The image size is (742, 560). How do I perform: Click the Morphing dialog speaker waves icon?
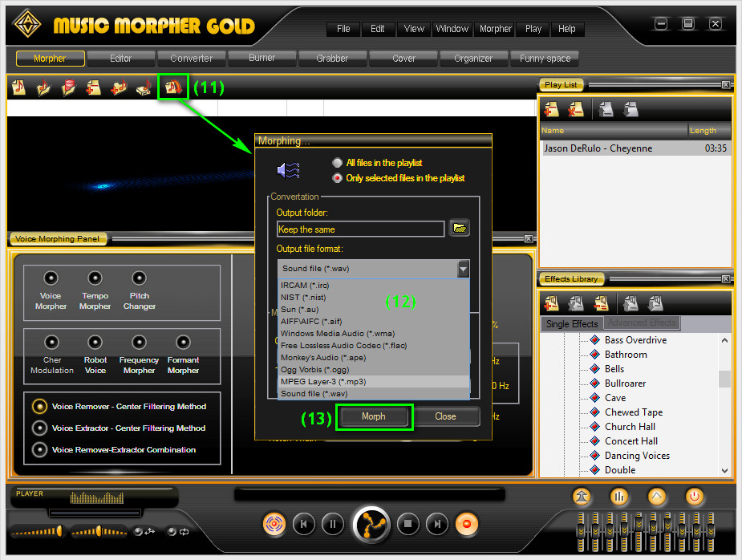289,170
